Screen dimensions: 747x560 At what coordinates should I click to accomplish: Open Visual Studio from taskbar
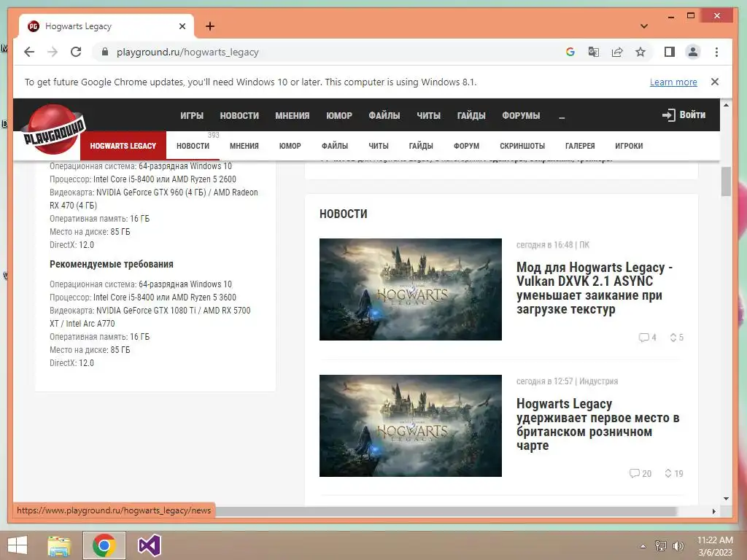click(149, 545)
